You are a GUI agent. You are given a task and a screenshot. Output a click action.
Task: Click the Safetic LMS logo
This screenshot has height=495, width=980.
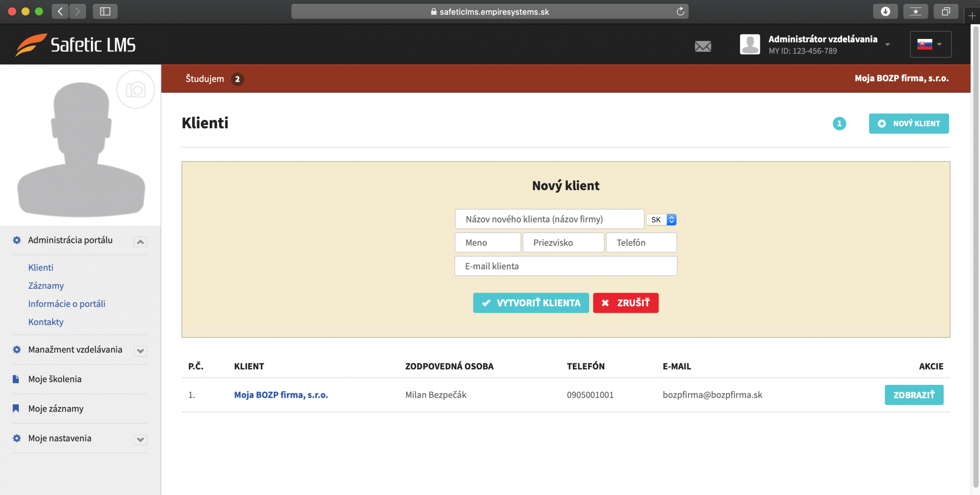75,45
